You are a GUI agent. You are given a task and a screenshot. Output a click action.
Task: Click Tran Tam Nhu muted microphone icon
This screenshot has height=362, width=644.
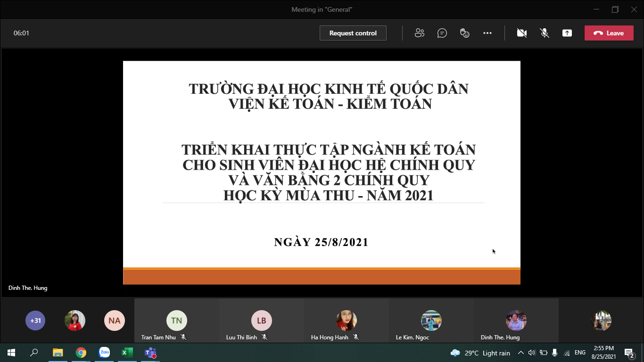tap(183, 337)
